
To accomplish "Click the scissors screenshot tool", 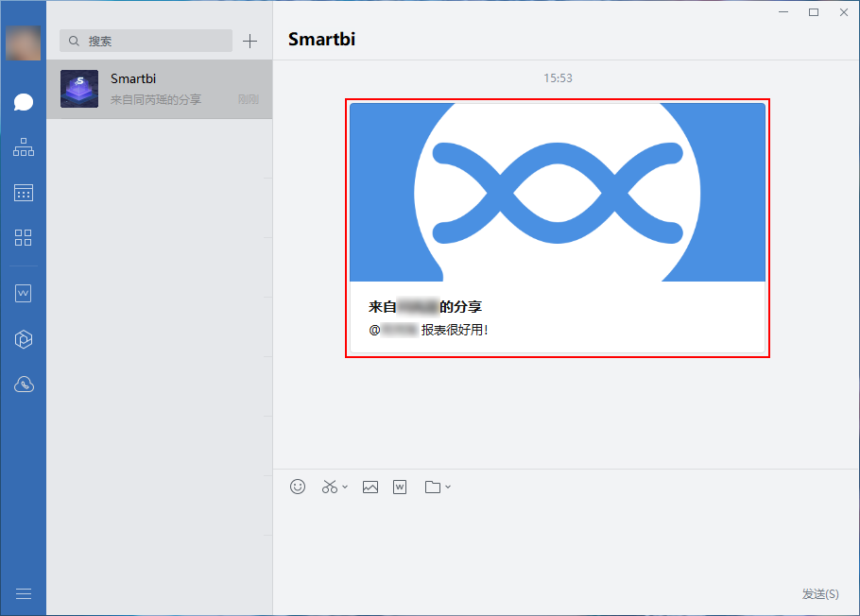I will (x=330, y=487).
